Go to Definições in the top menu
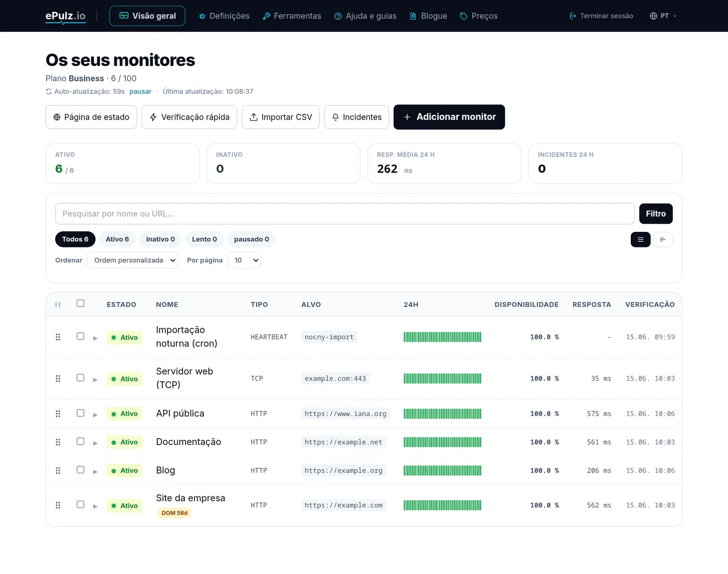Image resolution: width=728 pixels, height=574 pixels. coord(224,16)
